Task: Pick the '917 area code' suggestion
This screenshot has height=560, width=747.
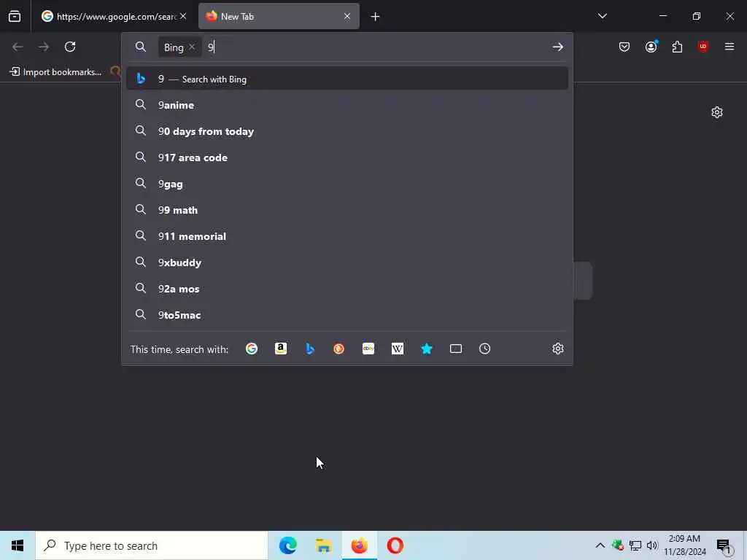Action: (347, 157)
